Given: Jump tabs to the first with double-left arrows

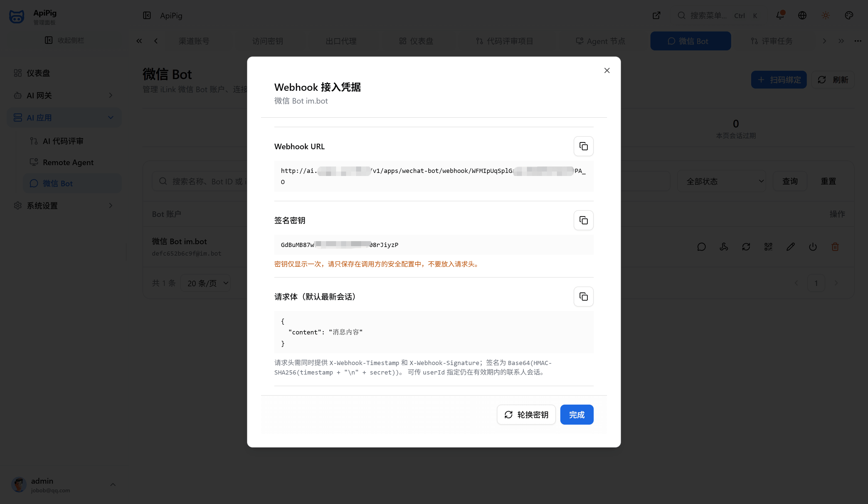Looking at the screenshot, I should pyautogui.click(x=139, y=41).
